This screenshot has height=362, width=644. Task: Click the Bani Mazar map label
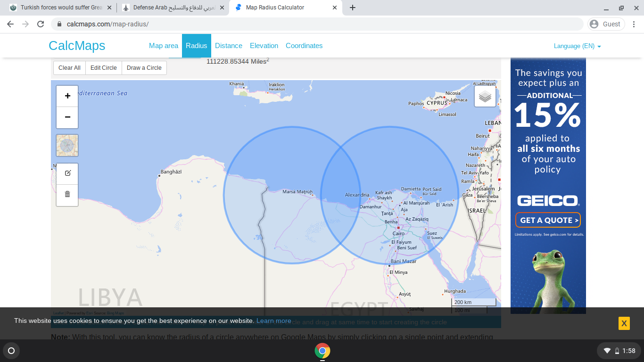[x=404, y=261]
